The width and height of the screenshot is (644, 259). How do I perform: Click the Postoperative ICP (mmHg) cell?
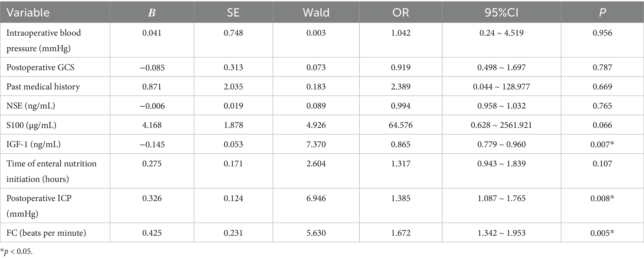(39, 206)
